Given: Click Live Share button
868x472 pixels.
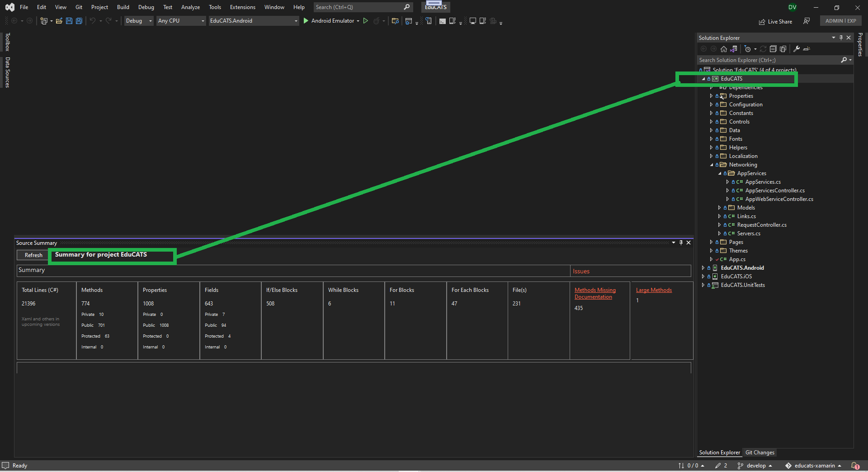Looking at the screenshot, I should 775,22.
